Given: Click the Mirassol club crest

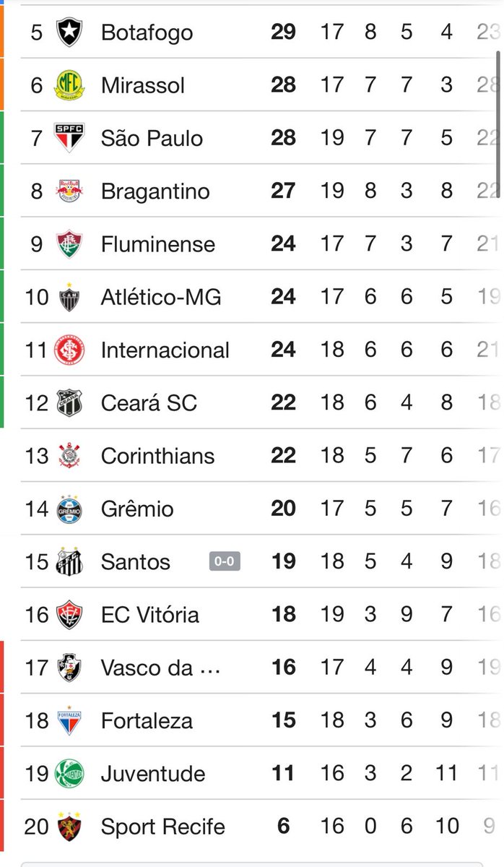Looking at the screenshot, I should pos(69,85).
